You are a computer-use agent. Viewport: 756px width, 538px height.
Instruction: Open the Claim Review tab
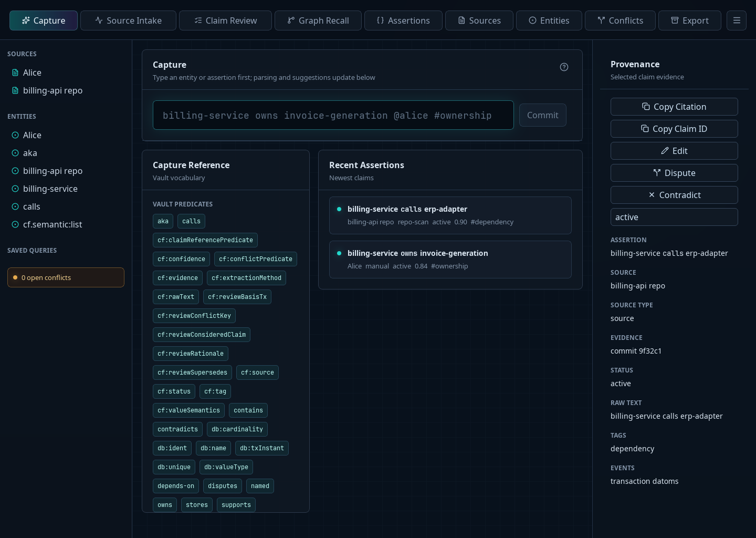[x=225, y=20]
